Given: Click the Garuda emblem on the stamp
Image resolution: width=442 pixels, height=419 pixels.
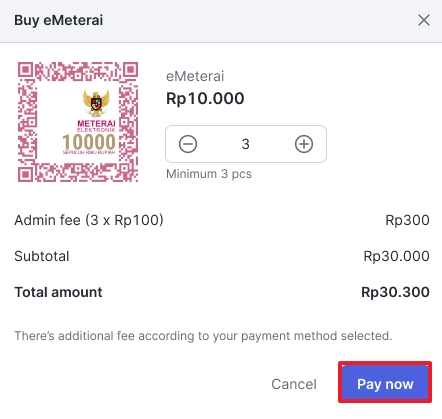Looking at the screenshot, I should point(96,102).
